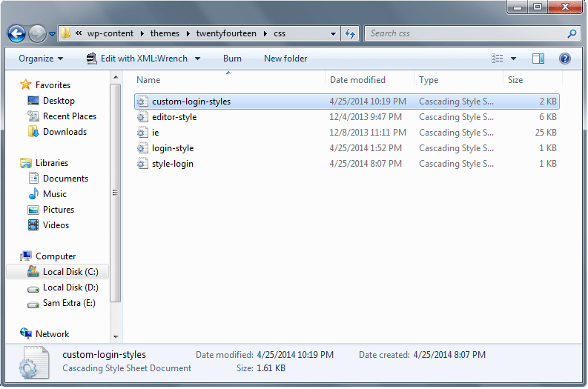Open the address bar history dropdown
This screenshot has width=588, height=389.
pyautogui.click(x=331, y=33)
